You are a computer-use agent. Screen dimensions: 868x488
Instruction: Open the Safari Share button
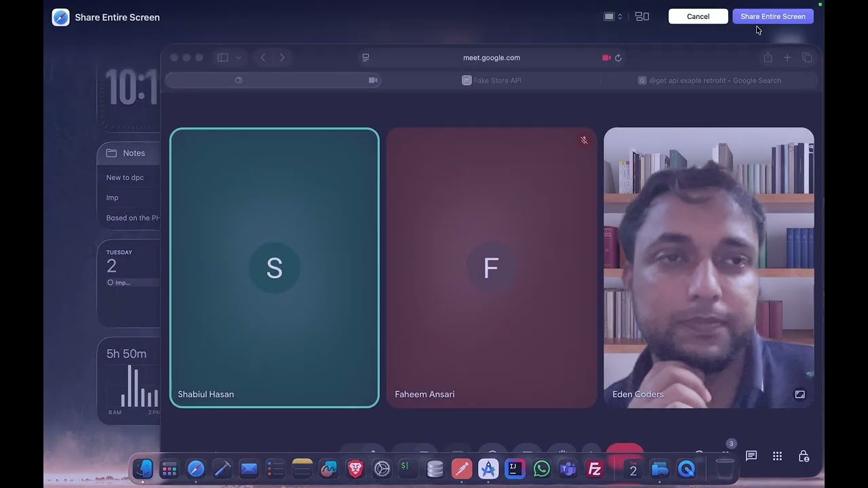coord(768,58)
